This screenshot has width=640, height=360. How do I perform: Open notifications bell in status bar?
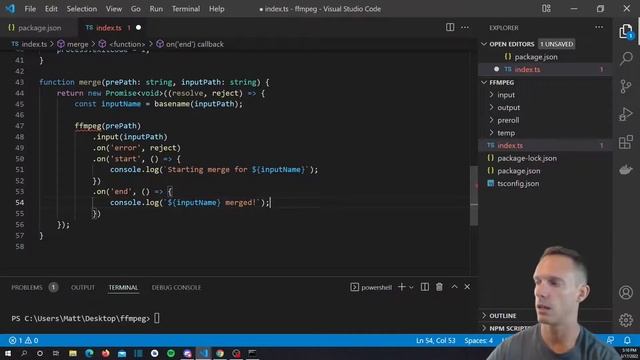click(x=627, y=340)
